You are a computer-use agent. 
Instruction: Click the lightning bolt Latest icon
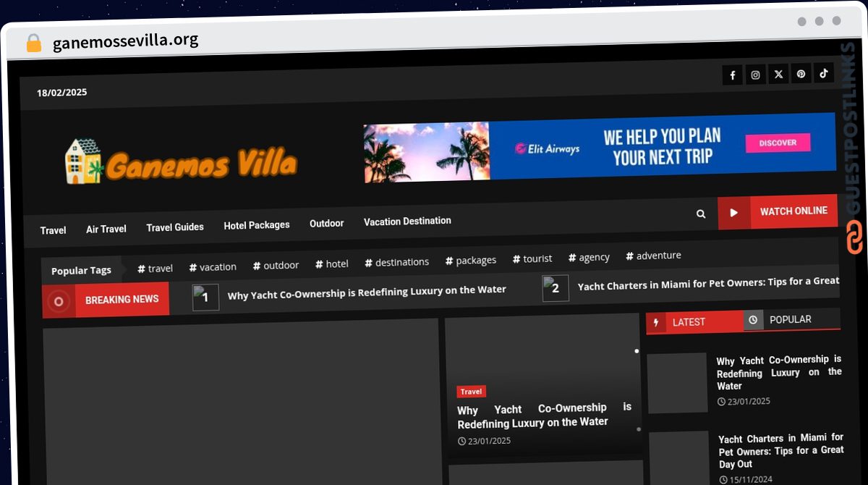[658, 323]
